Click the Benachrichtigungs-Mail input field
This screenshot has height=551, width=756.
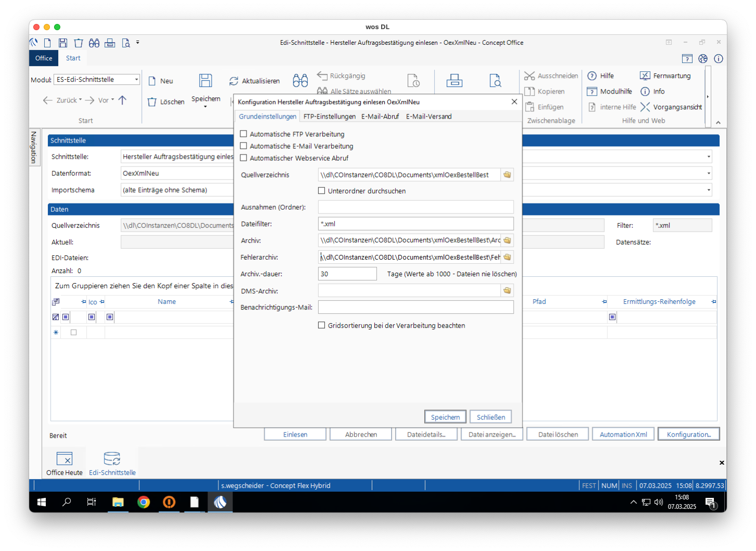point(416,307)
